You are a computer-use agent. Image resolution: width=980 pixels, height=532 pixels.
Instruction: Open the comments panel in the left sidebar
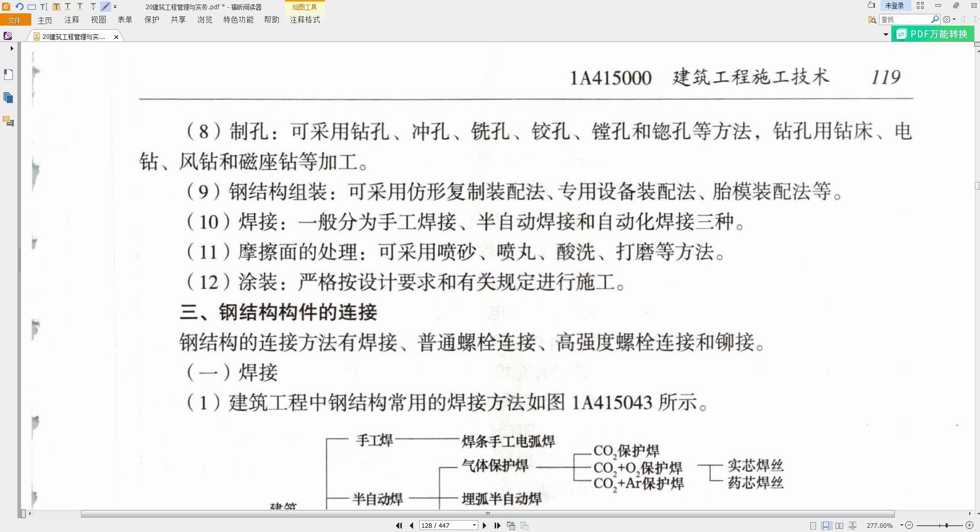[7, 121]
